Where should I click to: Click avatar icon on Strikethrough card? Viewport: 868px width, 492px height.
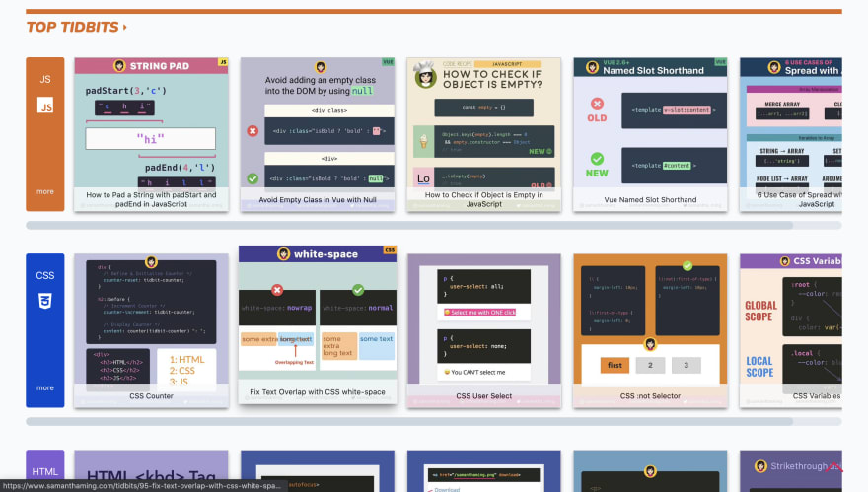[760, 466]
